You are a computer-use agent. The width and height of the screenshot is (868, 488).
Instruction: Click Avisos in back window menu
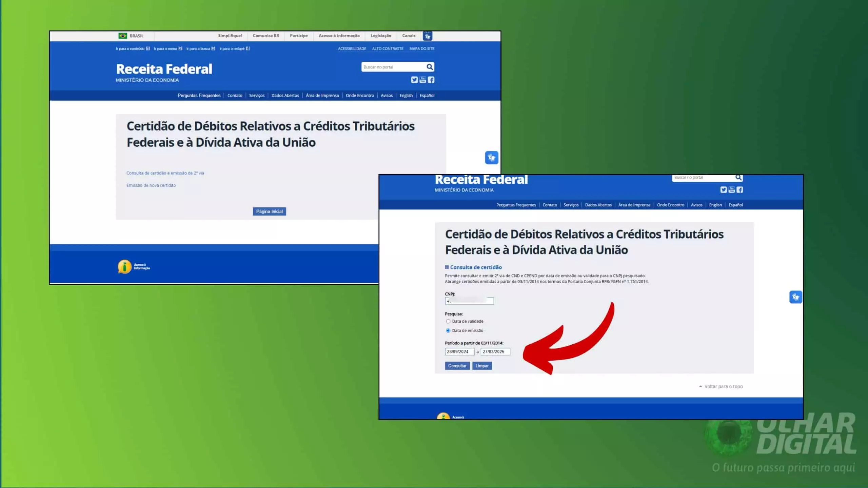387,96
